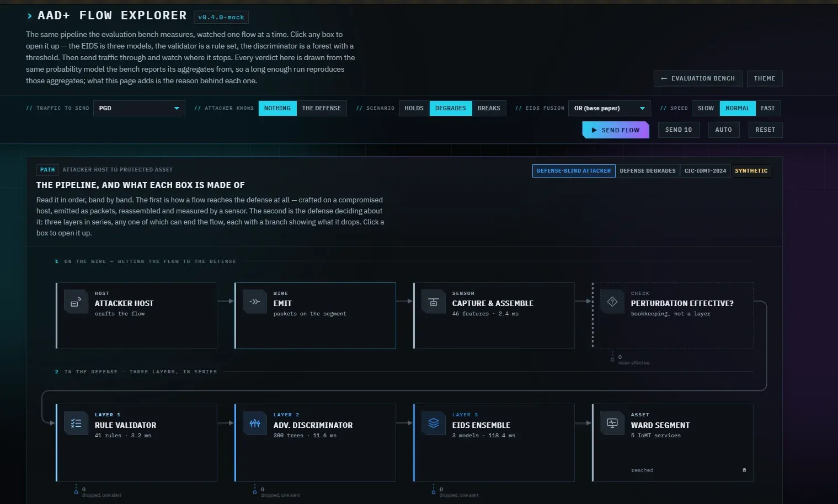838x504 pixels.
Task: Open the Ward Segment asset box
Action: [672, 443]
